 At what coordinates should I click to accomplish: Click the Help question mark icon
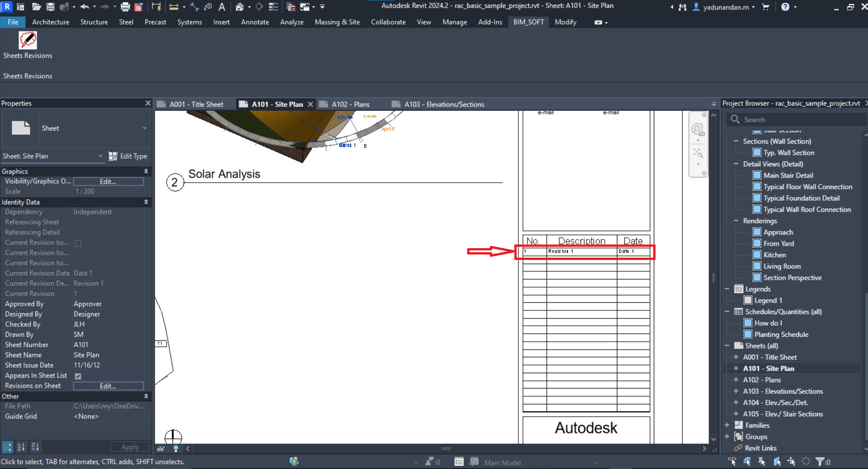(785, 7)
